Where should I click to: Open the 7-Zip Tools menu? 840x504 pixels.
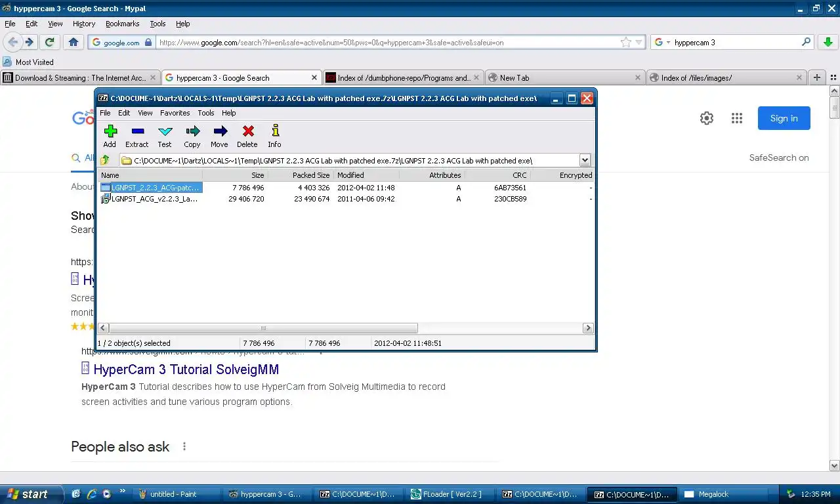click(x=206, y=113)
